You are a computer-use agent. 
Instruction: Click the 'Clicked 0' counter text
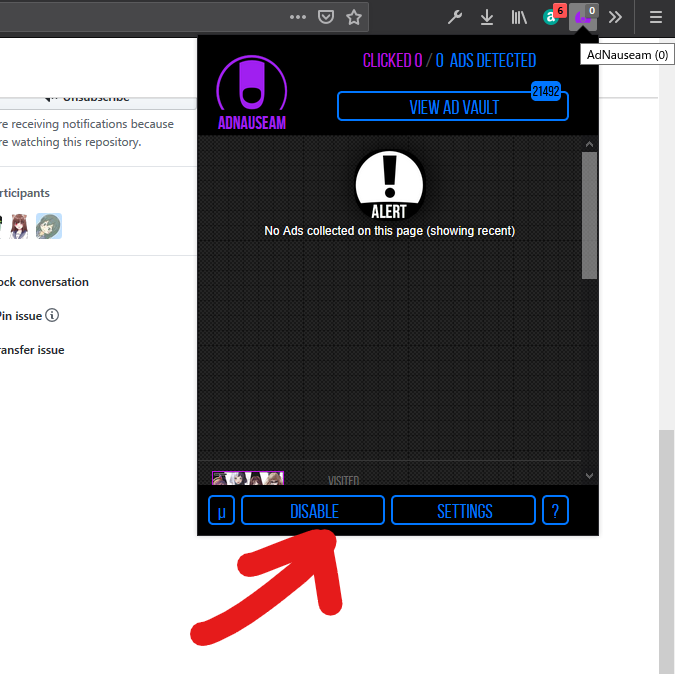(x=392, y=61)
